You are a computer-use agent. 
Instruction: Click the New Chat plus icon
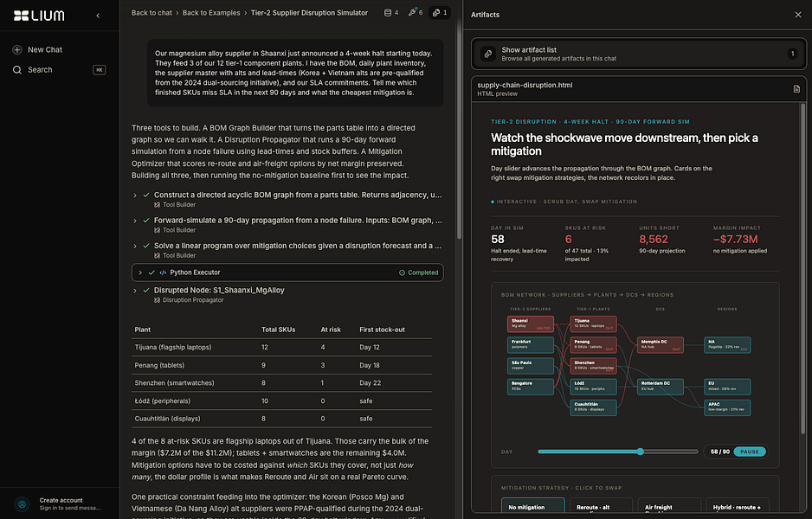(17, 49)
